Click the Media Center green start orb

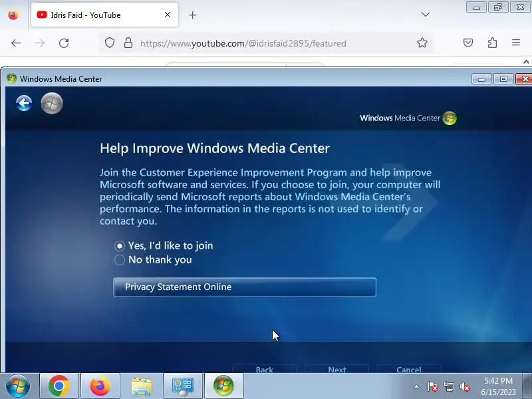coord(52,103)
